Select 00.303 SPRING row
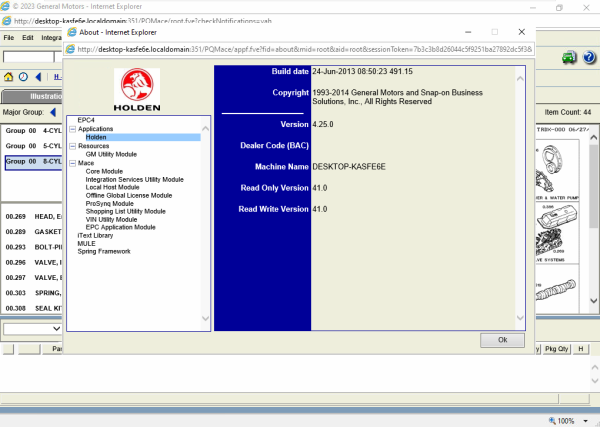The width and height of the screenshot is (600, 427). click(33, 293)
